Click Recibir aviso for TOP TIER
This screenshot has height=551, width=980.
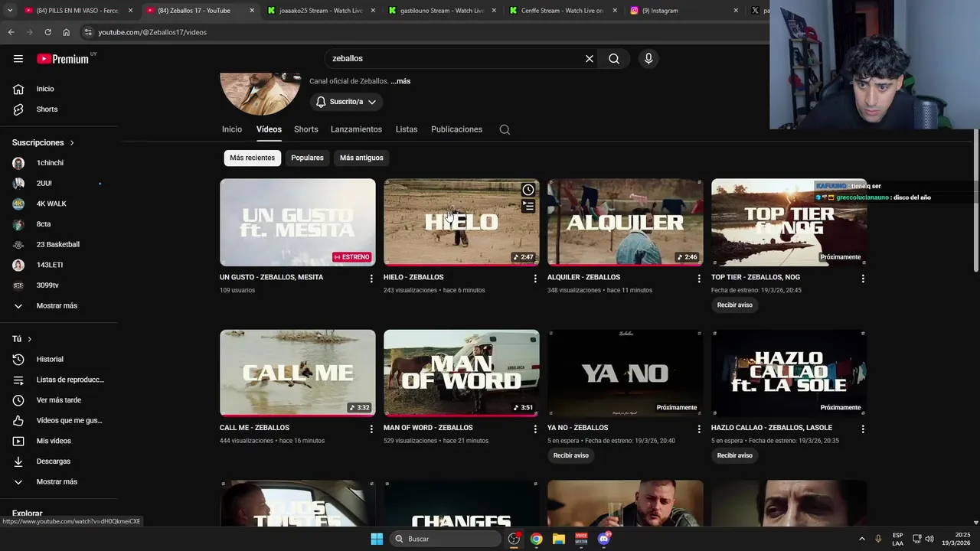[x=735, y=305]
